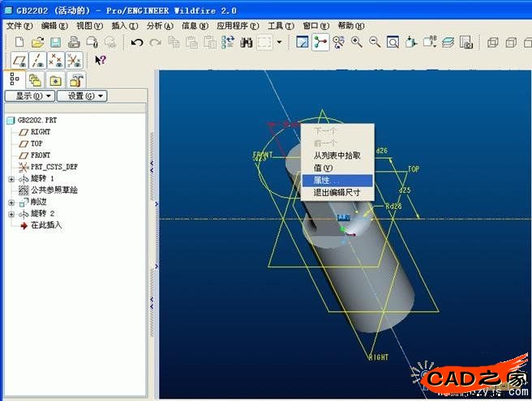Toggle coordinate systems display on/off
532x401 pixels.
tap(74, 61)
